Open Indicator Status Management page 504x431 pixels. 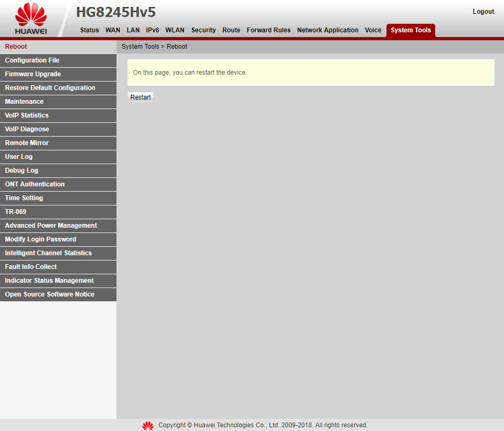[49, 281]
